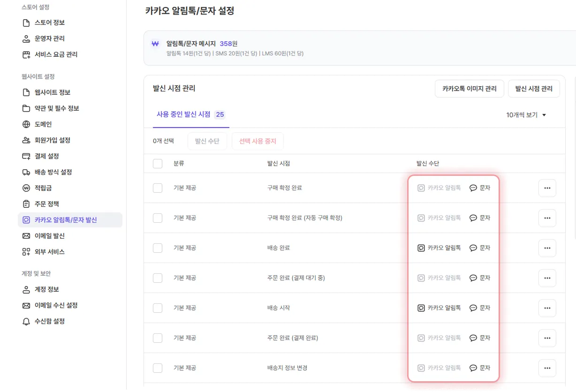This screenshot has height=392, width=576.
Task: Click 문자 icon in 자동 구매 확정 row
Action: pyautogui.click(x=473, y=218)
